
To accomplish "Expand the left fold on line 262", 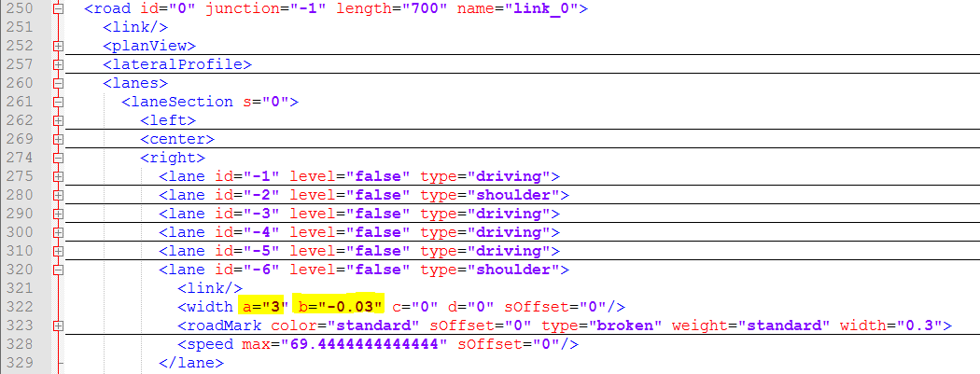I will (58, 120).
